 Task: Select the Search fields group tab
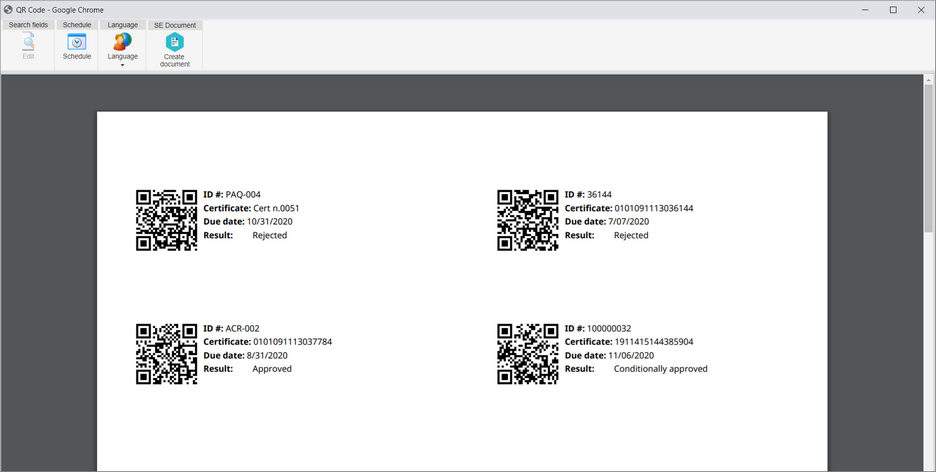pos(28,25)
